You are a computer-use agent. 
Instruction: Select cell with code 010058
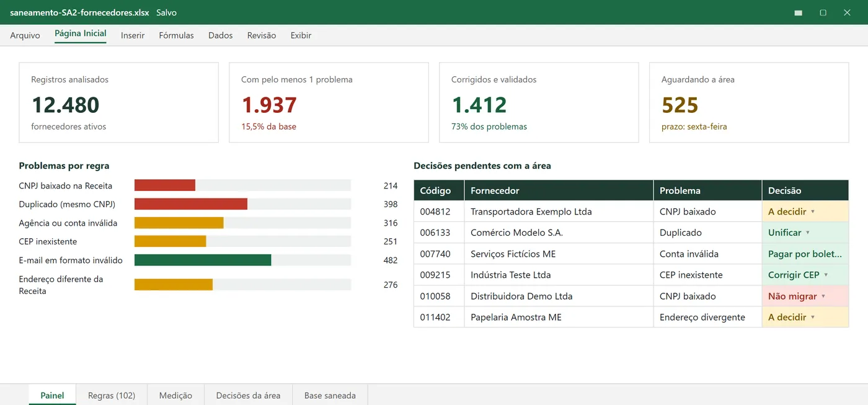[439, 296]
